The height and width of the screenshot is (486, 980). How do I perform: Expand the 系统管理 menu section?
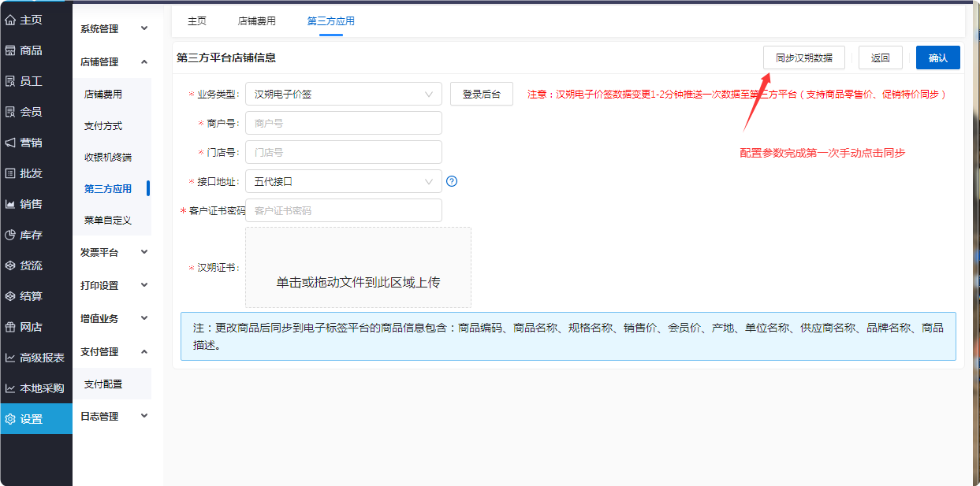pyautogui.click(x=114, y=29)
